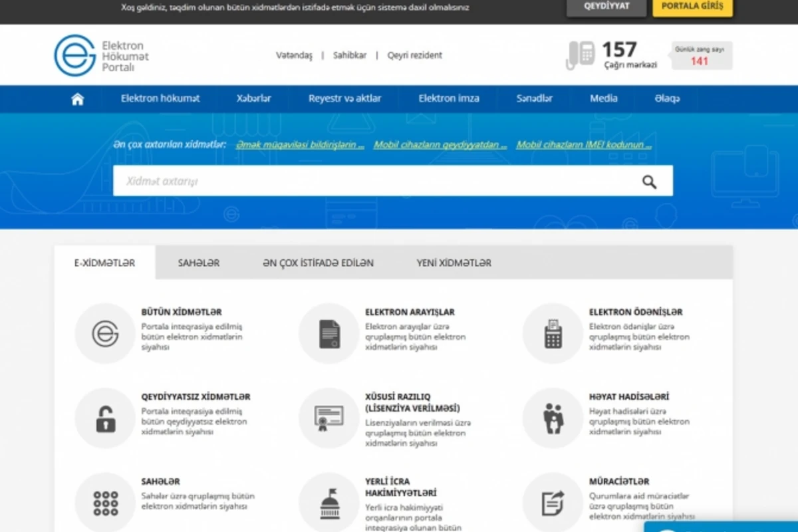Select the Yerli İcra Hakimiyyətləri building icon
Screen dimensions: 798x532
tap(329, 503)
